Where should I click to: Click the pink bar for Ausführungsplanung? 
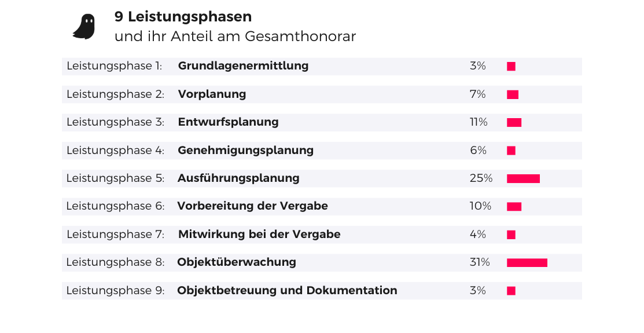(523, 178)
